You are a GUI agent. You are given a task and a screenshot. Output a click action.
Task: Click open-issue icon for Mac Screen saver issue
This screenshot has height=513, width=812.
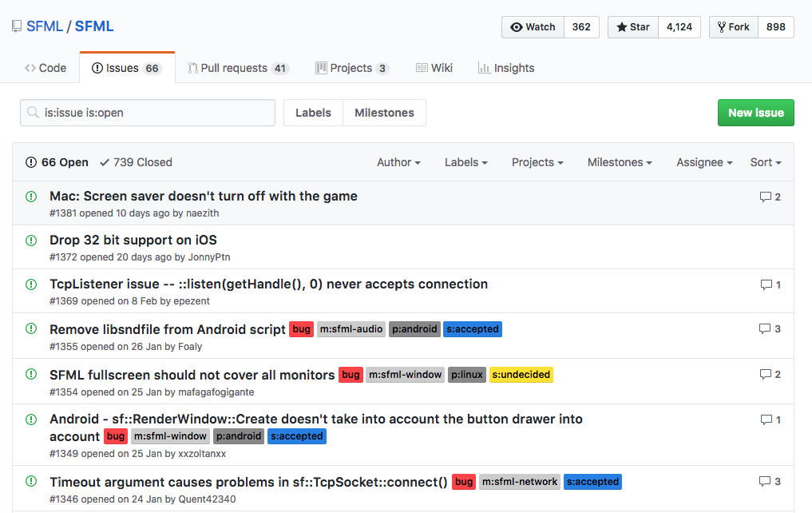pos(31,197)
